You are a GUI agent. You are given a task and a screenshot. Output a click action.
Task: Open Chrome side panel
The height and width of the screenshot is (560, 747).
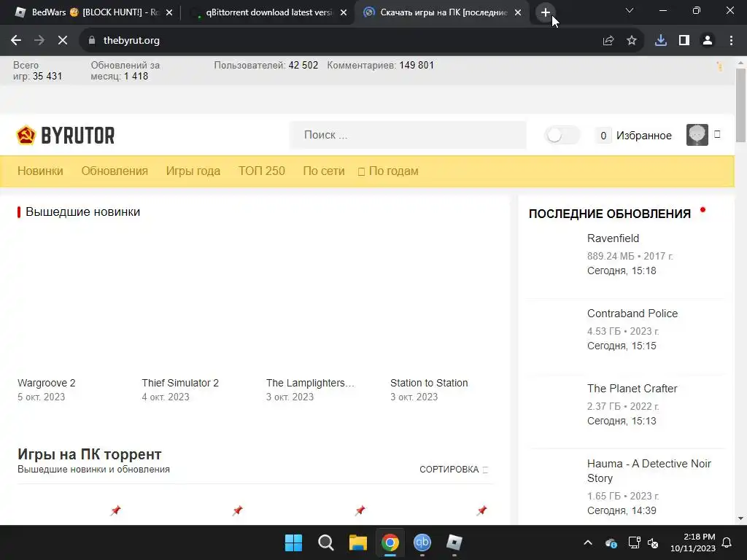[684, 41]
